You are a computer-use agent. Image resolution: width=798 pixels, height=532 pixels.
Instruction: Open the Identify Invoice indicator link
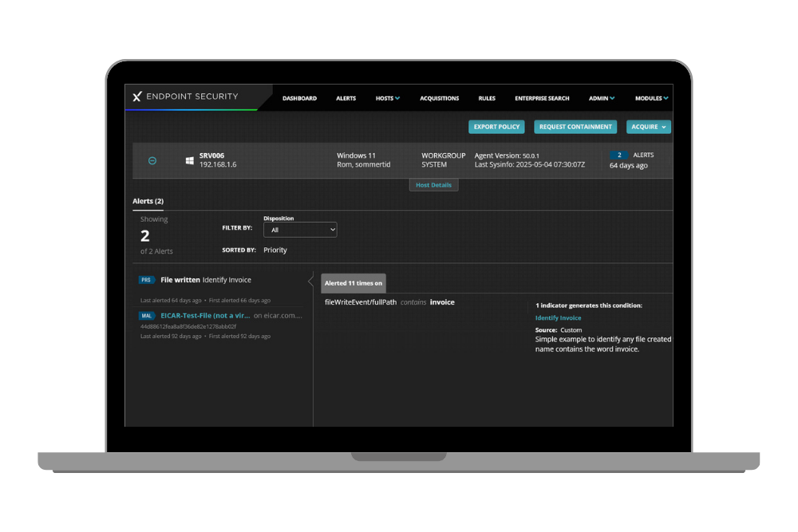(558, 318)
